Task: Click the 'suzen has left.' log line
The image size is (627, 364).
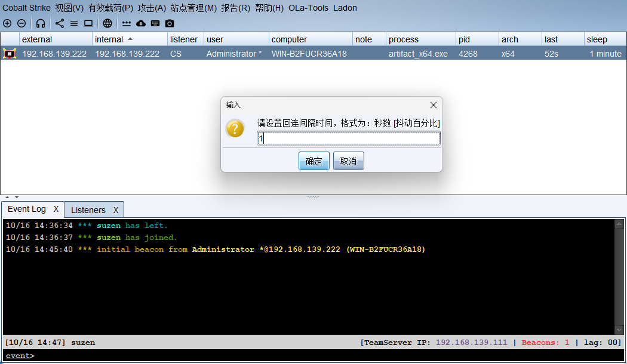Action: click(x=87, y=226)
